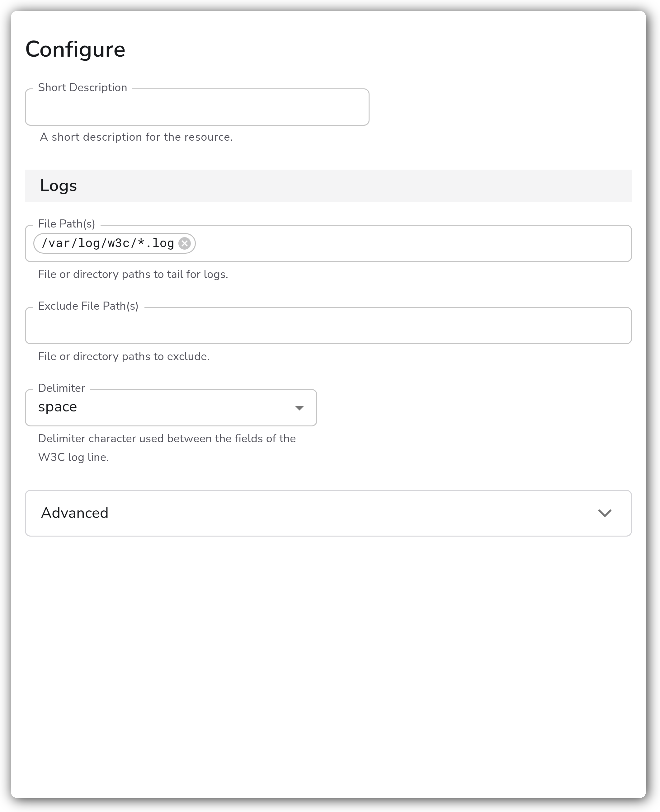Click the Advanced chevron icon
This screenshot has width=660, height=812.
point(605,513)
